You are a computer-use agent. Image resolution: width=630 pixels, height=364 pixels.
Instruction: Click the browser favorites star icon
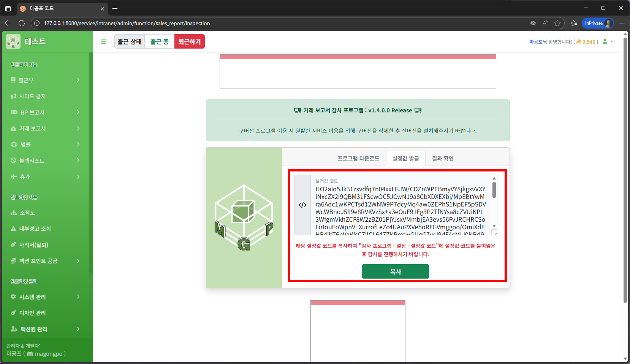(557, 23)
